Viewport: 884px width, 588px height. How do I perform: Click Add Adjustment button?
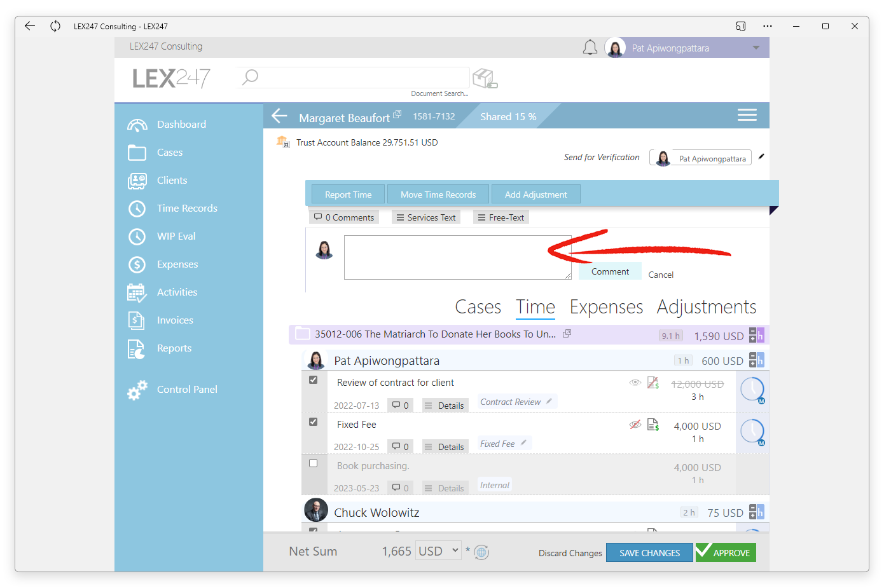click(x=535, y=195)
